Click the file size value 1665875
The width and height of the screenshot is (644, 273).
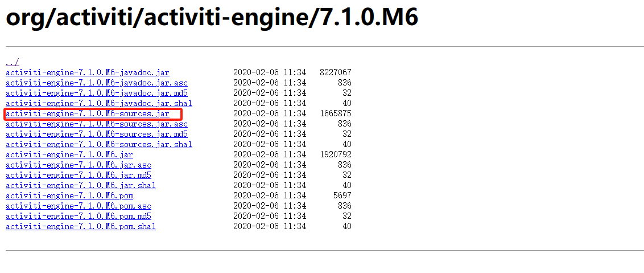tap(336, 113)
